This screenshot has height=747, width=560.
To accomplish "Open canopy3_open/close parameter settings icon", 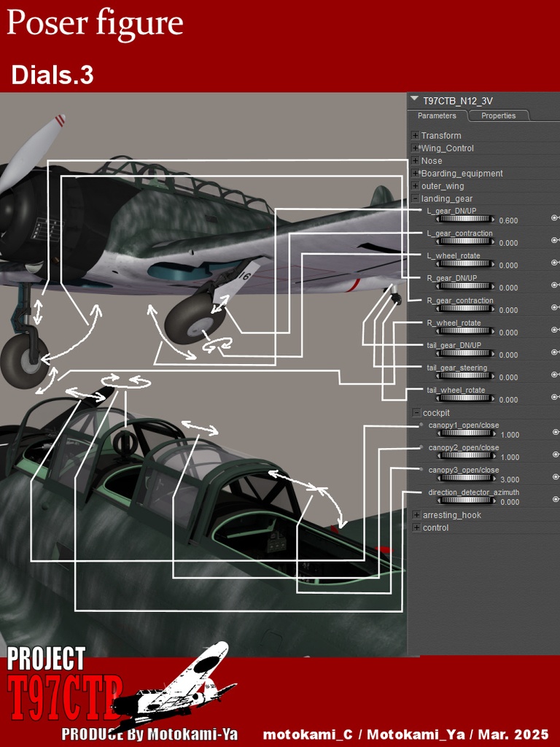I will click(x=556, y=477).
